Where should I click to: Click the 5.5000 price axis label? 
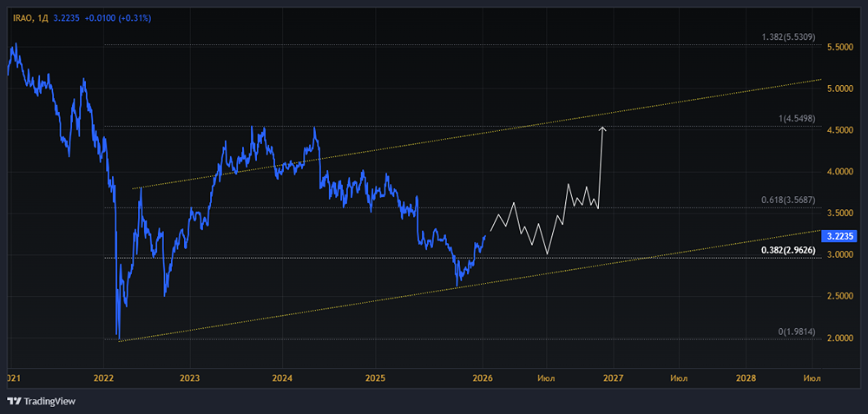[839, 48]
